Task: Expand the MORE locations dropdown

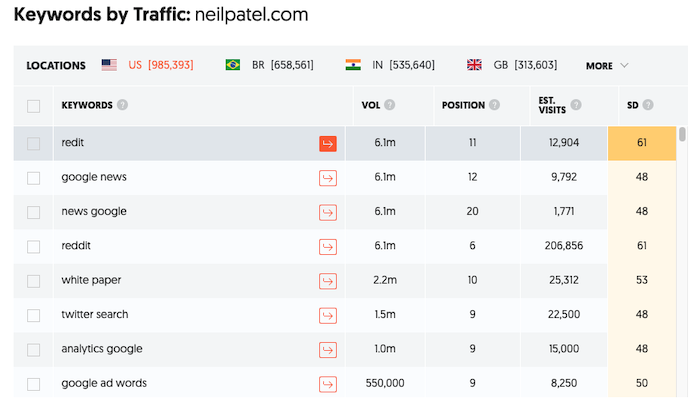Action: click(607, 66)
